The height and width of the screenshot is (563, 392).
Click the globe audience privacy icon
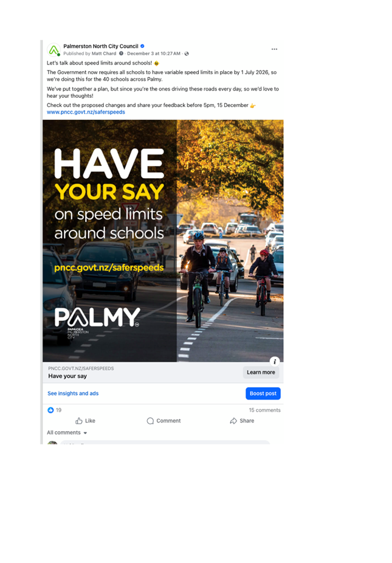(x=187, y=54)
